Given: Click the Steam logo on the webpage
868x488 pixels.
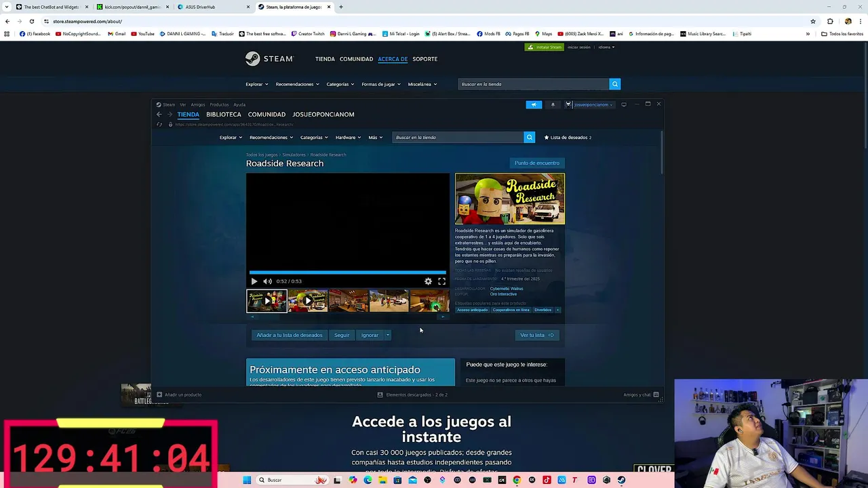Looking at the screenshot, I should tap(269, 59).
